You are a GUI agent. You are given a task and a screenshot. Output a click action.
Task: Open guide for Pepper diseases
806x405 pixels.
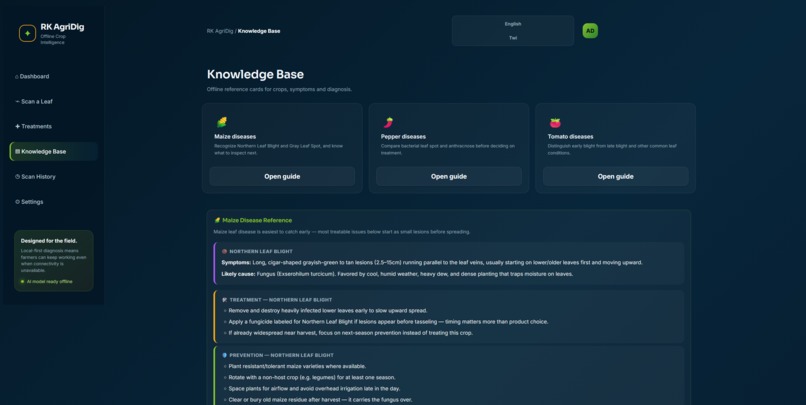pyautogui.click(x=449, y=176)
